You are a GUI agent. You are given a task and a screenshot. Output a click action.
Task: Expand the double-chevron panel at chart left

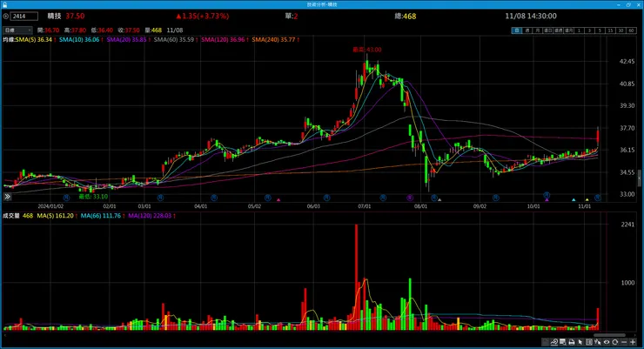(x=7, y=197)
